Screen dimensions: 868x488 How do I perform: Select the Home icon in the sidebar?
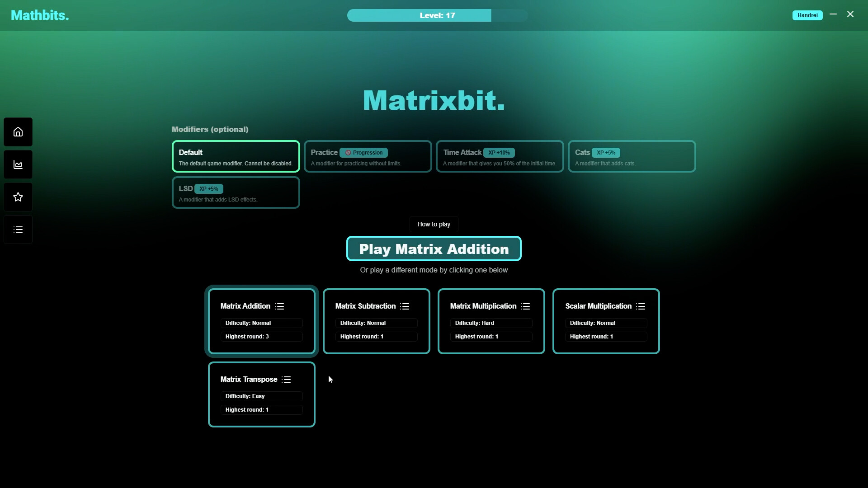18,131
